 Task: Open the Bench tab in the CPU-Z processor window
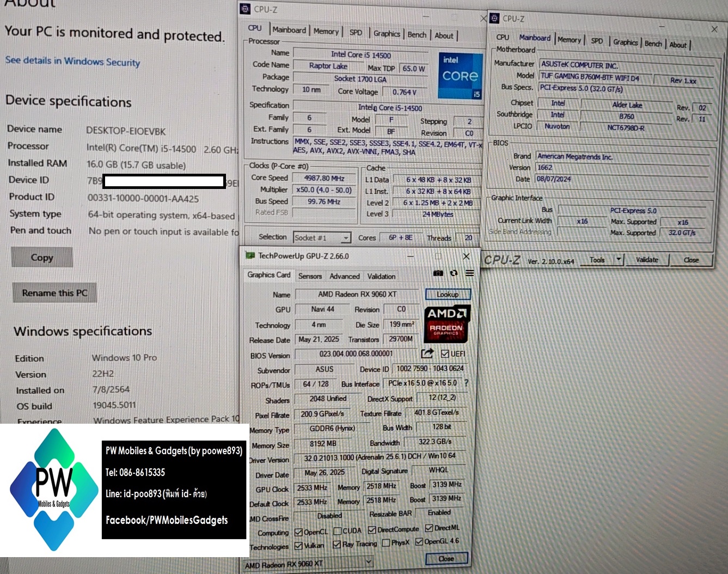coord(417,35)
